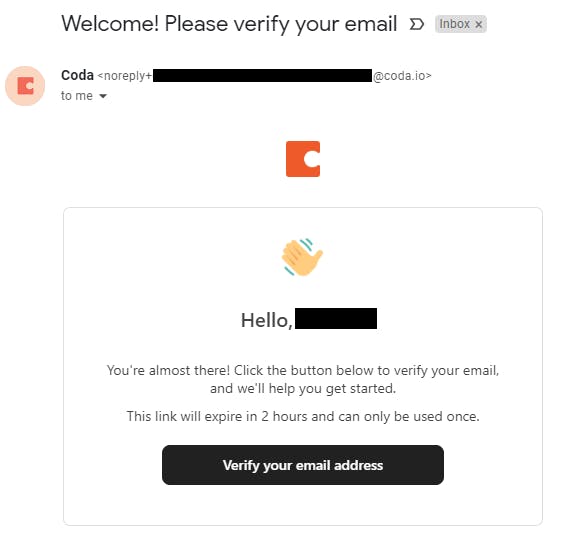563x543 pixels.
Task: Open the Coda sender avatar
Action: tap(25, 86)
